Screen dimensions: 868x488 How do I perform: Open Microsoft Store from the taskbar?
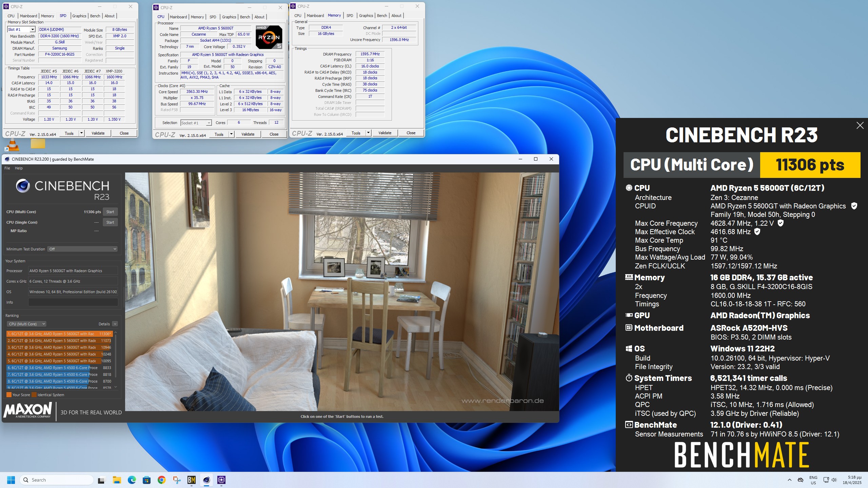(147, 480)
